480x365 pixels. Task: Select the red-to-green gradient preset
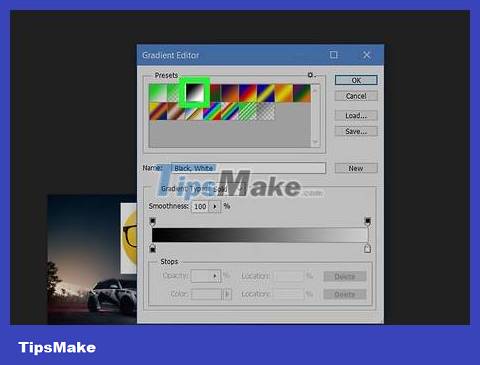(x=215, y=93)
